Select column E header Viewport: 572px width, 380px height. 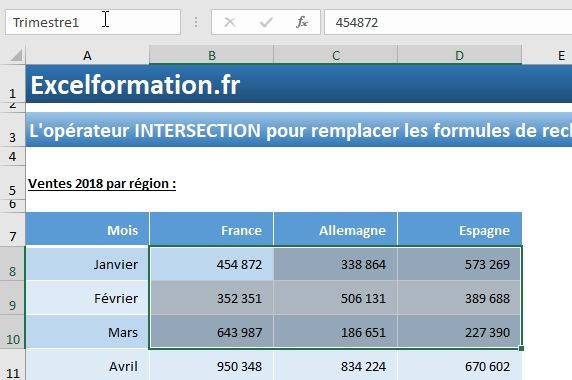click(x=547, y=55)
